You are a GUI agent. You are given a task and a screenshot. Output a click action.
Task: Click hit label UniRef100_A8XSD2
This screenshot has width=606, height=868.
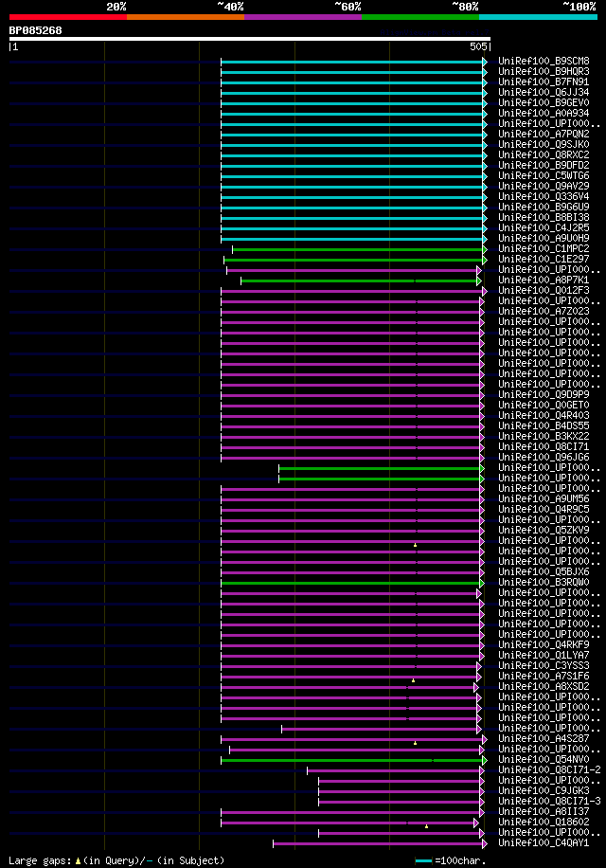544,686
